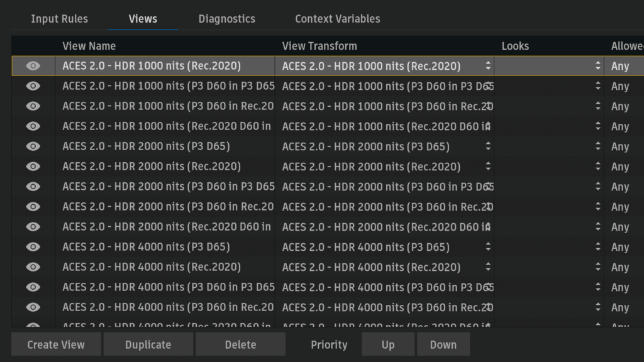Click the View Name column header

pos(89,46)
